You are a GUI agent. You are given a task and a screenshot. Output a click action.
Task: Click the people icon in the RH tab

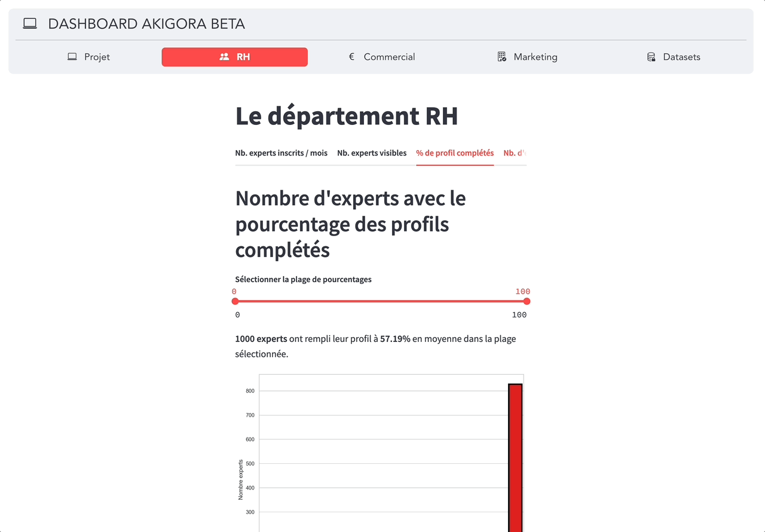(224, 57)
